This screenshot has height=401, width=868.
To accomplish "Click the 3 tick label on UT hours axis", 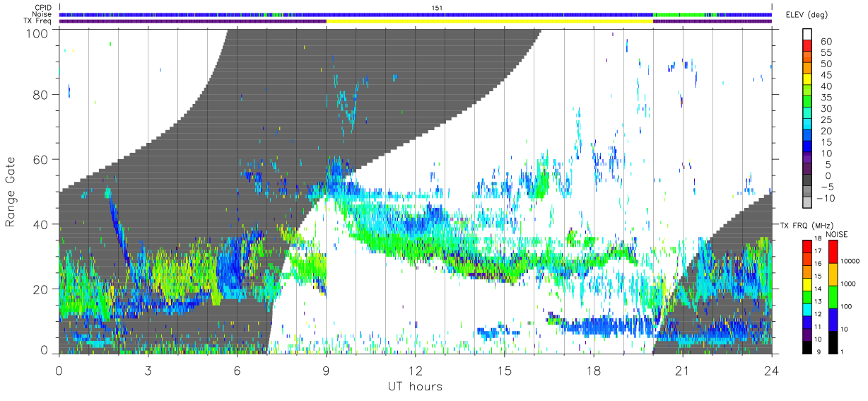I will 148,371.
